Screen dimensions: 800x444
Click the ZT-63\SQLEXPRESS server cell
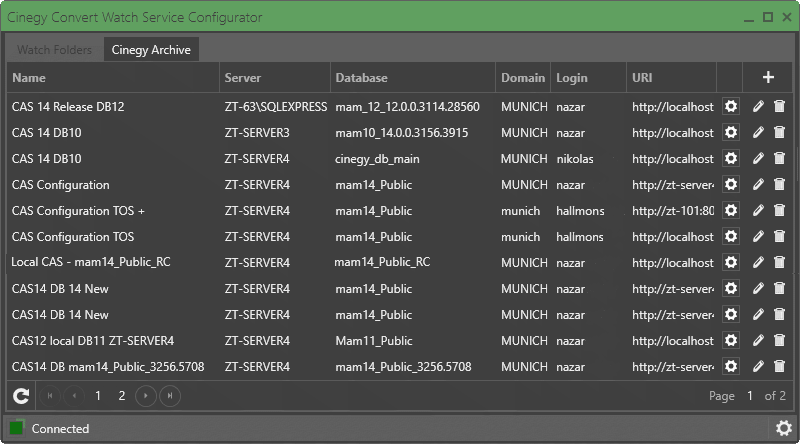(x=276, y=107)
